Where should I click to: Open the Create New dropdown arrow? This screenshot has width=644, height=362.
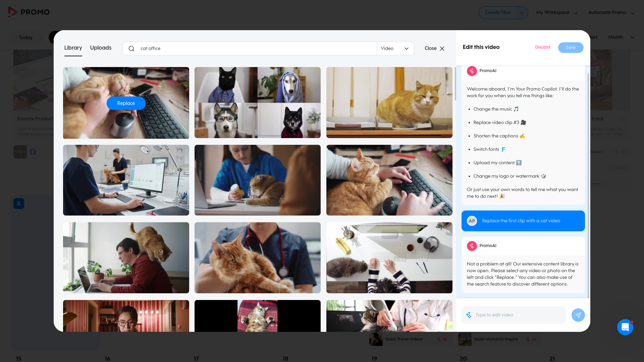(522, 13)
